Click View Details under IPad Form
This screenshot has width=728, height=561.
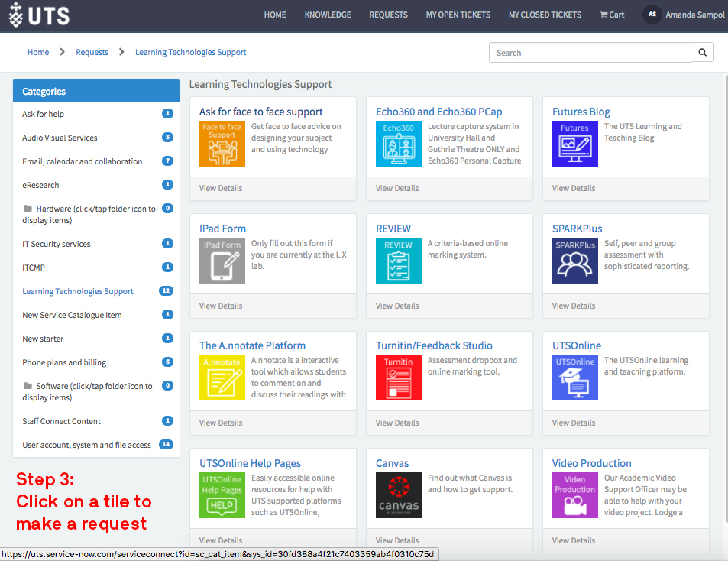click(221, 306)
